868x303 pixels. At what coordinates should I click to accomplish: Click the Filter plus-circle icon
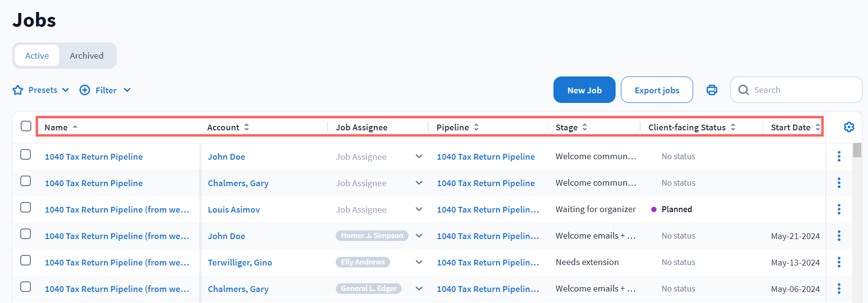[85, 90]
